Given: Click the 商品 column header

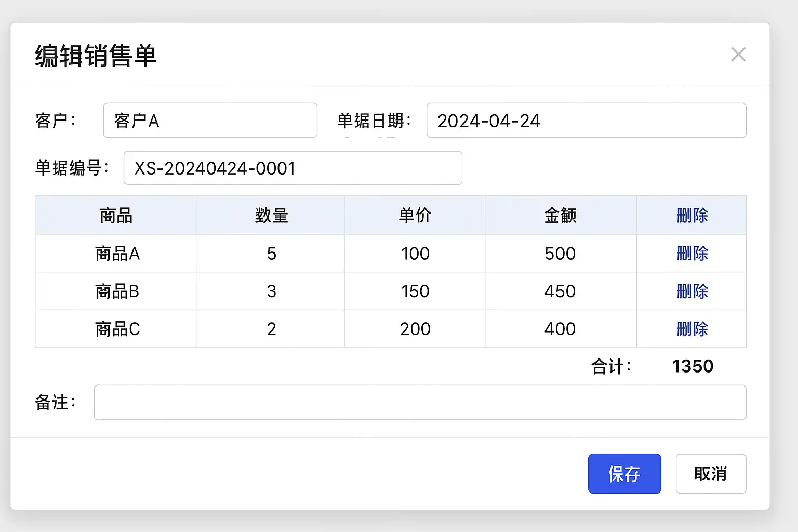Looking at the screenshot, I should click(x=116, y=216).
